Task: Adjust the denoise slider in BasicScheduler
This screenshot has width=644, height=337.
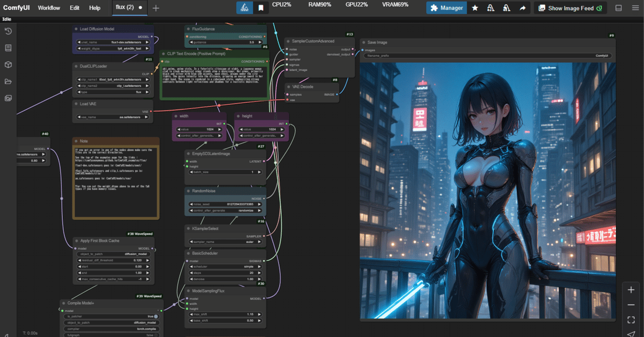Action: click(x=224, y=280)
